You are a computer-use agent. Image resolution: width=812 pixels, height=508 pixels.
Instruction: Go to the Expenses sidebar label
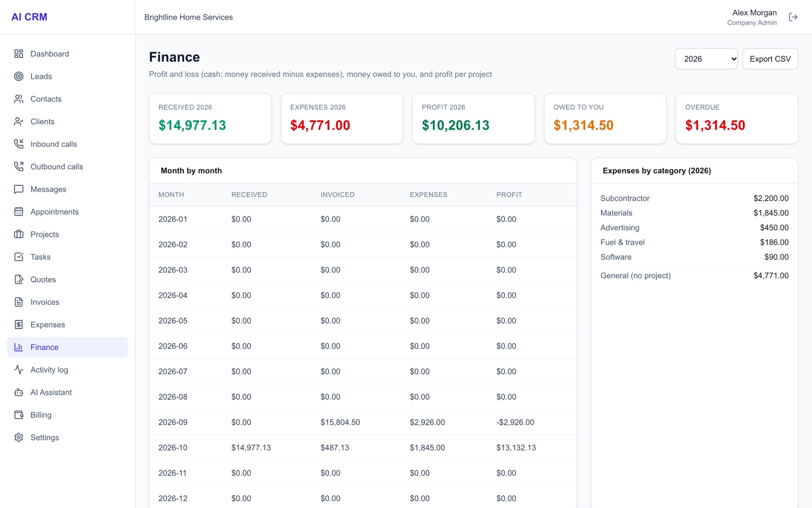tap(48, 325)
